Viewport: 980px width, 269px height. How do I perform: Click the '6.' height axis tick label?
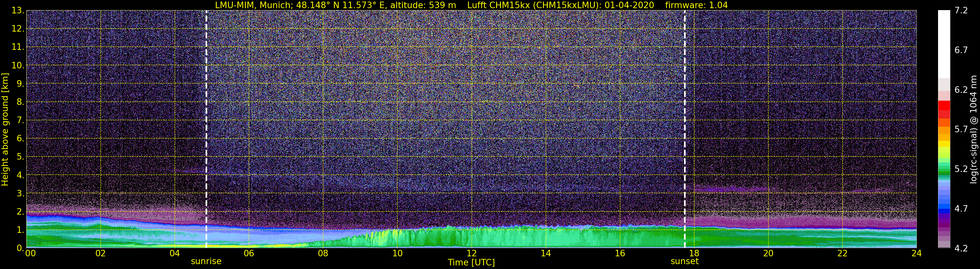tap(20, 138)
